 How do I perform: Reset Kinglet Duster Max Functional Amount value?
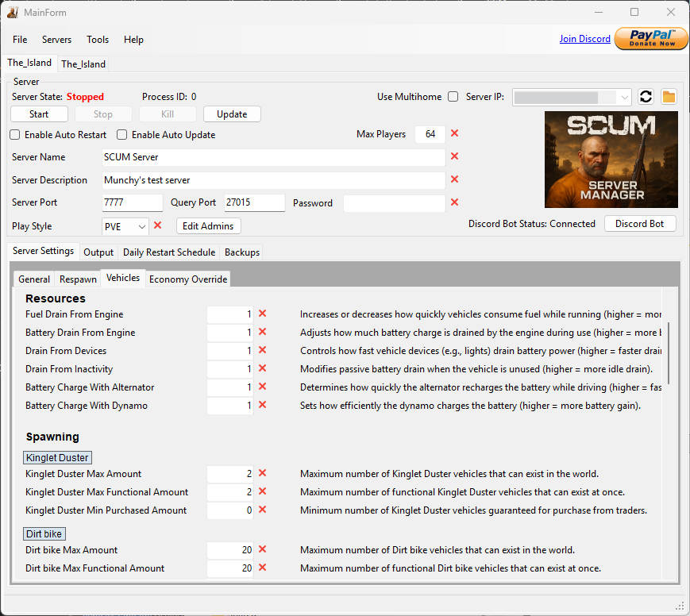(x=262, y=491)
